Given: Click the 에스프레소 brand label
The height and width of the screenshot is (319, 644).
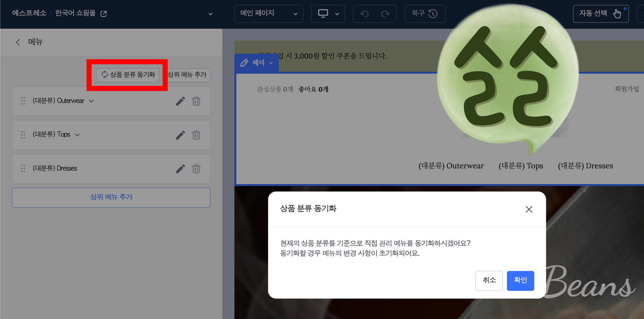Looking at the screenshot, I should click(x=29, y=13).
